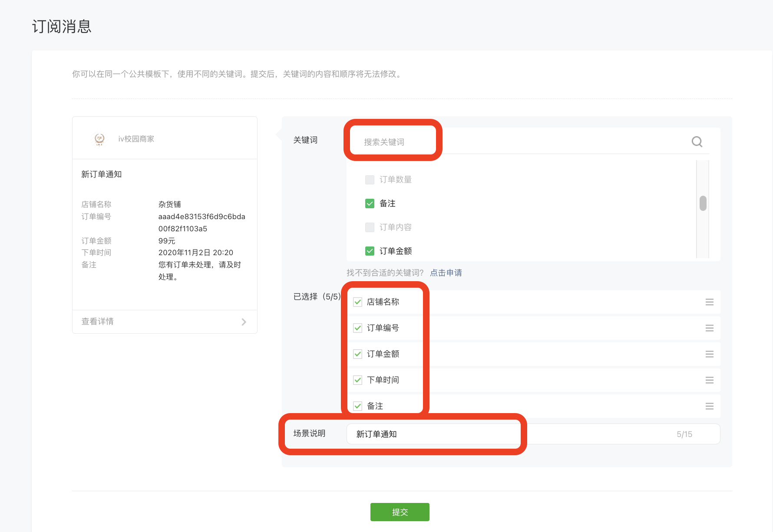Expand 查看详情 with the chevron arrow
This screenshot has width=773, height=532.
pyautogui.click(x=244, y=322)
